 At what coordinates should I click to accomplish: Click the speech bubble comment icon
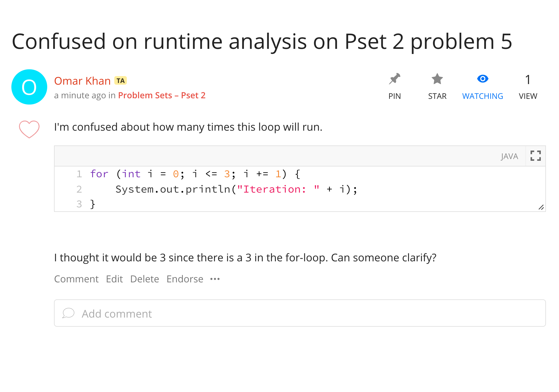(x=68, y=313)
